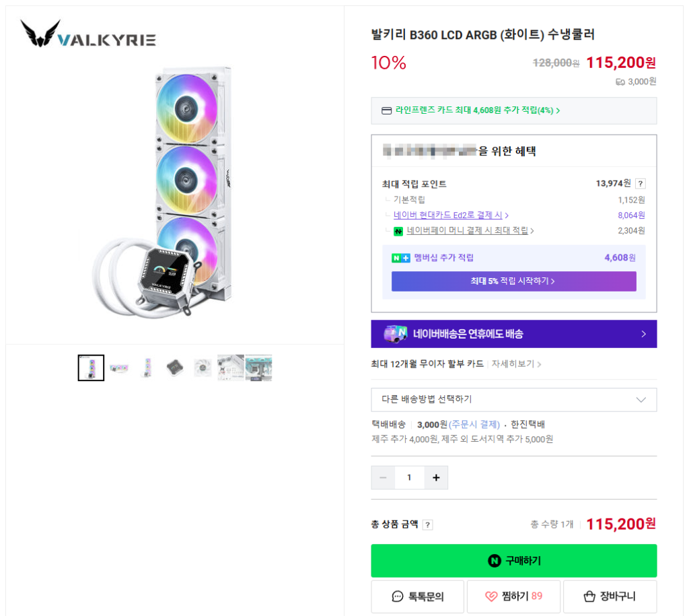Open the 다른 배송방법 선택하기 dropdown

point(513,399)
